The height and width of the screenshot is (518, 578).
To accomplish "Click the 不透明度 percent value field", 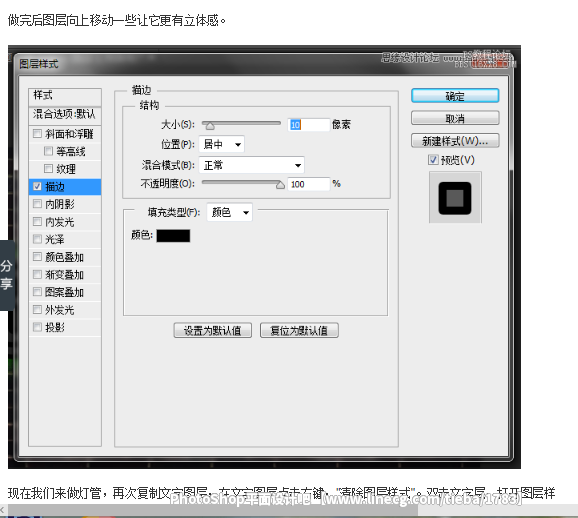I will (x=309, y=184).
